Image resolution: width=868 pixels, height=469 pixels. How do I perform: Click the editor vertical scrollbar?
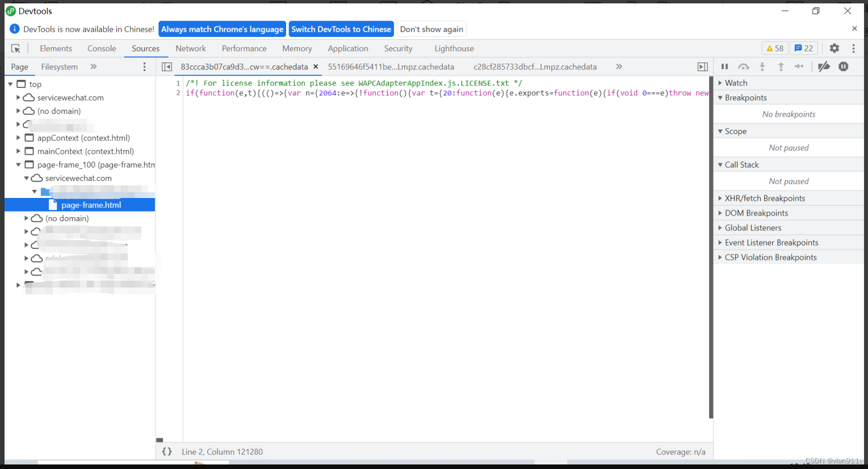pyautogui.click(x=711, y=248)
